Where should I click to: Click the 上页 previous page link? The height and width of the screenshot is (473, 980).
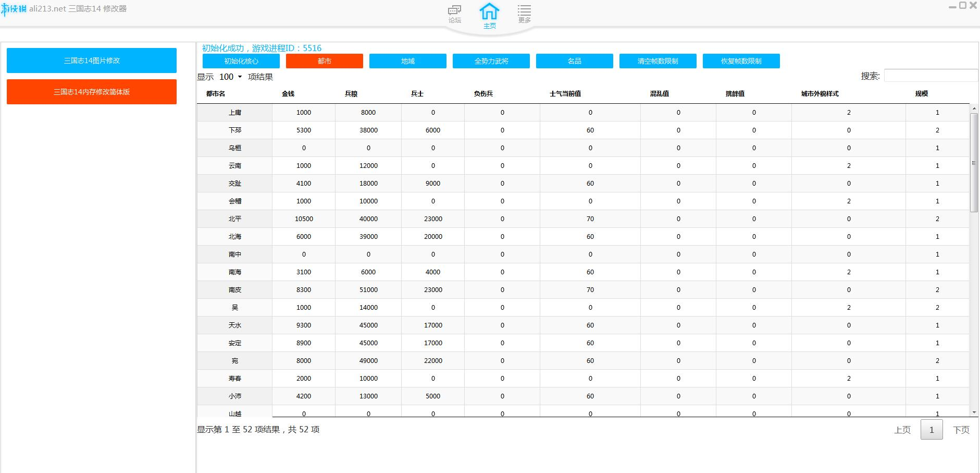point(902,430)
